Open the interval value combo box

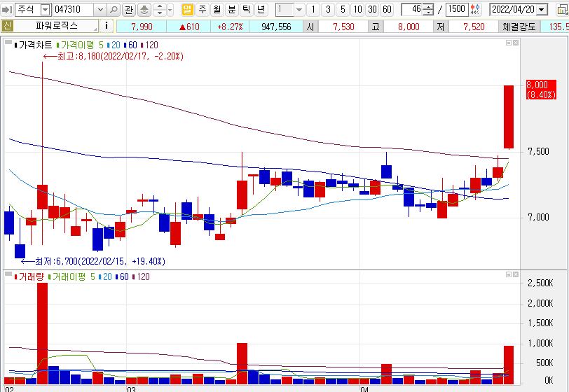(289, 9)
